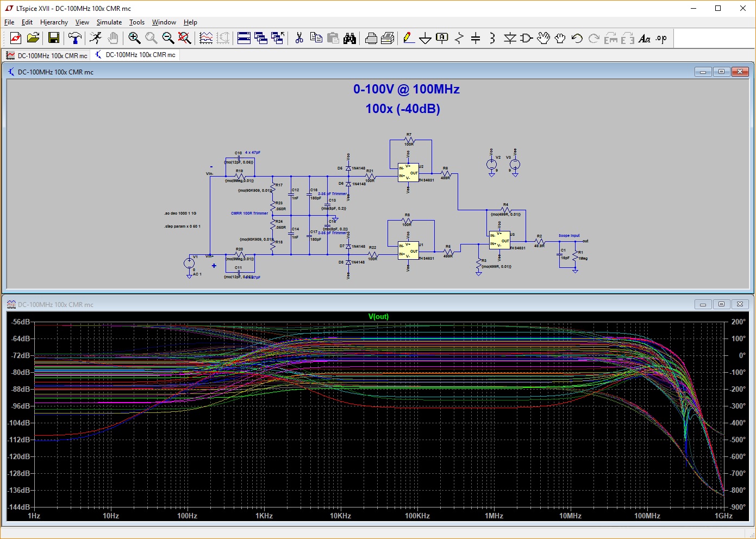Select the V(out) trace label
This screenshot has height=539, width=756.
[x=379, y=316]
